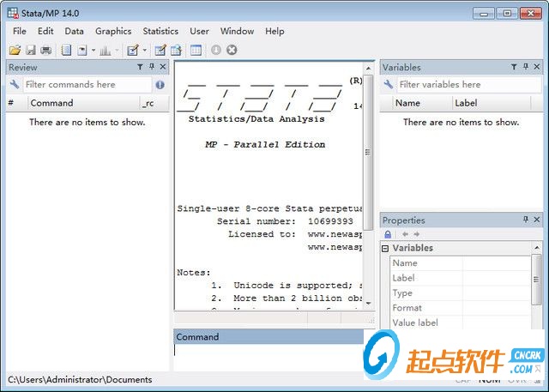Click the Results window vertical scrollbar thumb
Viewport: 549px width, 392px height.
[368, 152]
